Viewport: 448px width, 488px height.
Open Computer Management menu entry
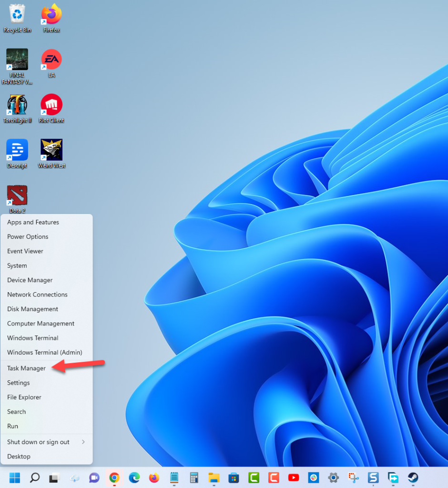click(47, 324)
